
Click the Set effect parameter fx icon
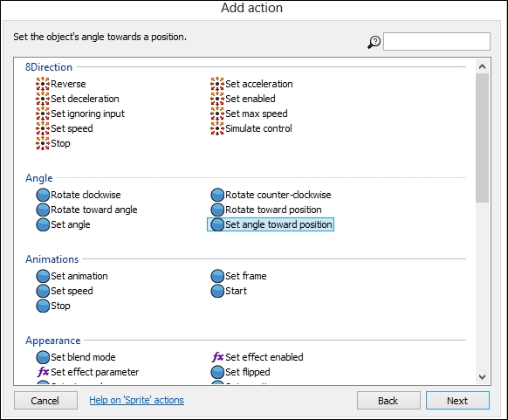click(x=43, y=372)
